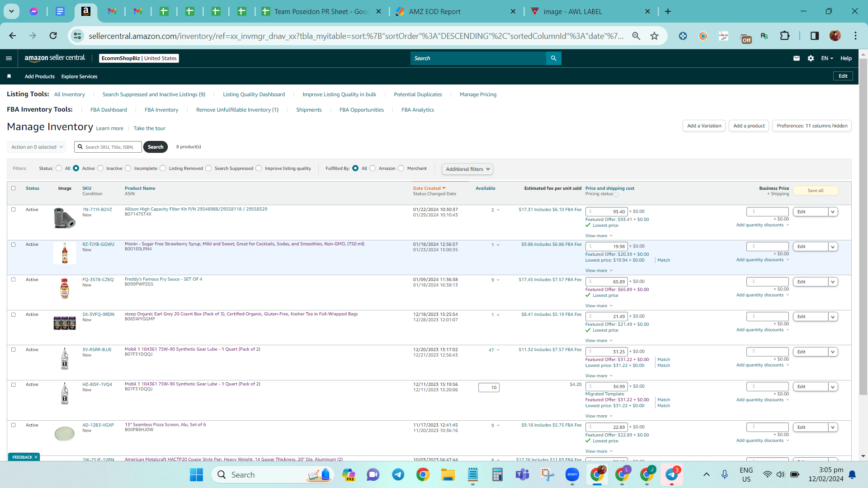Close the FEEDBACK tab
Viewport: 868px width, 488px height.
click(x=36, y=457)
